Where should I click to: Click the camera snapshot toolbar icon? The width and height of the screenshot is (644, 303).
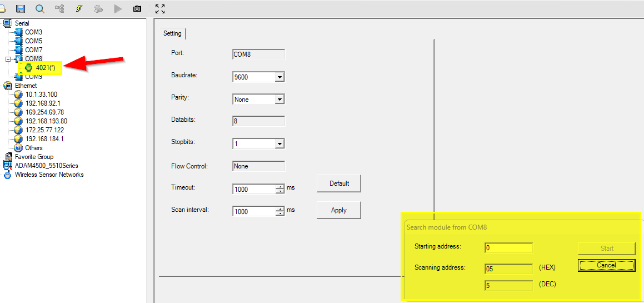(137, 9)
